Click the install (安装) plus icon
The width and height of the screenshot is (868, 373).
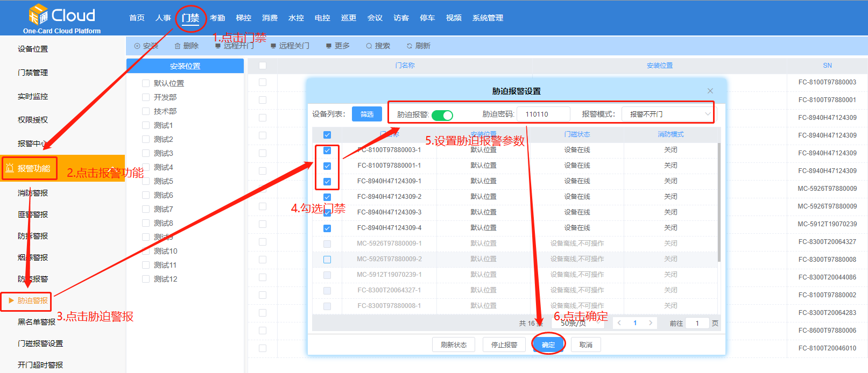(x=137, y=46)
